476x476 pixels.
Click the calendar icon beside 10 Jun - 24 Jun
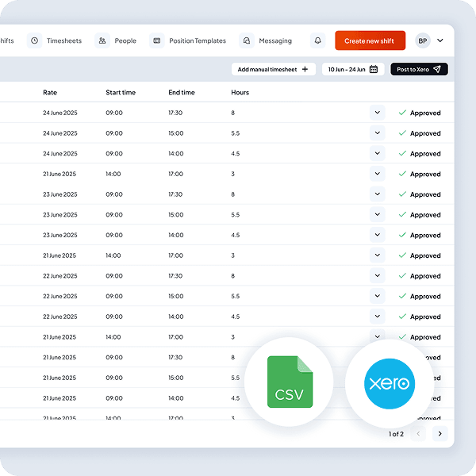point(374,69)
